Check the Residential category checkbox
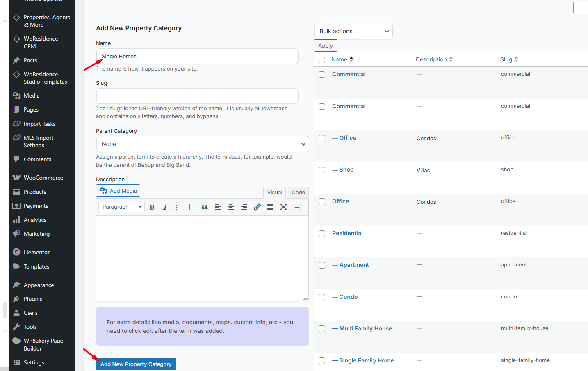 point(322,234)
